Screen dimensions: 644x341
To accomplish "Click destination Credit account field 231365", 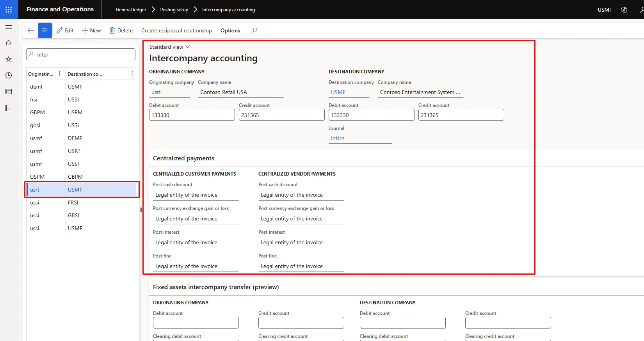I will tap(461, 115).
